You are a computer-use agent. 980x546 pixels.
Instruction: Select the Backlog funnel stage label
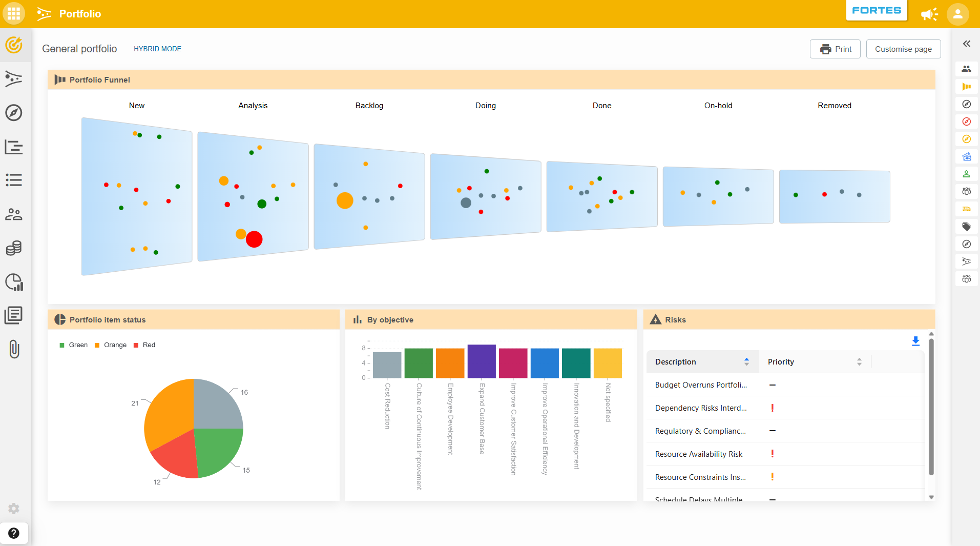[x=369, y=106]
